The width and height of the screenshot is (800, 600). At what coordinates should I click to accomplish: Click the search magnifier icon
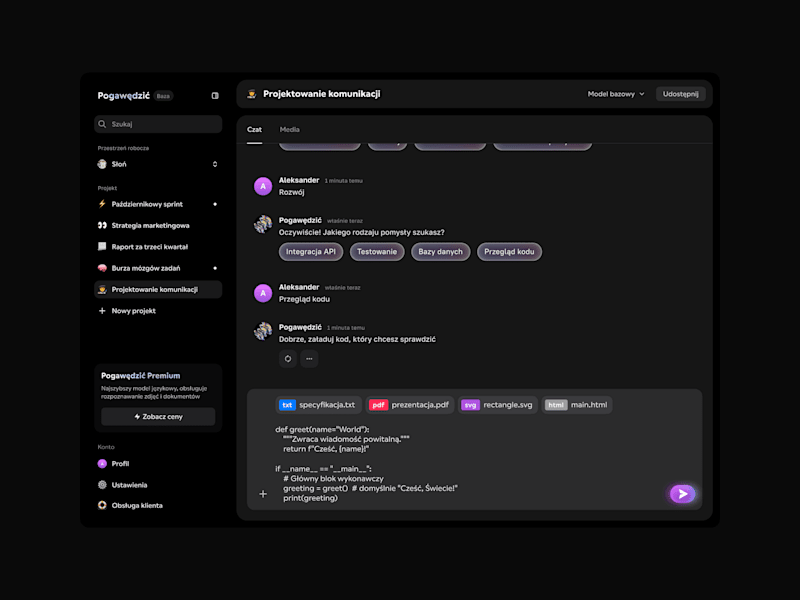(102, 124)
